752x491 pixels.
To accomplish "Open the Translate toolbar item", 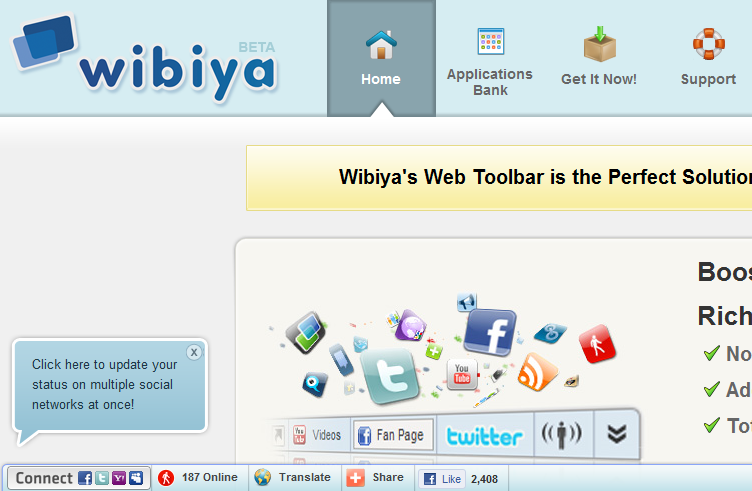I will [x=293, y=478].
